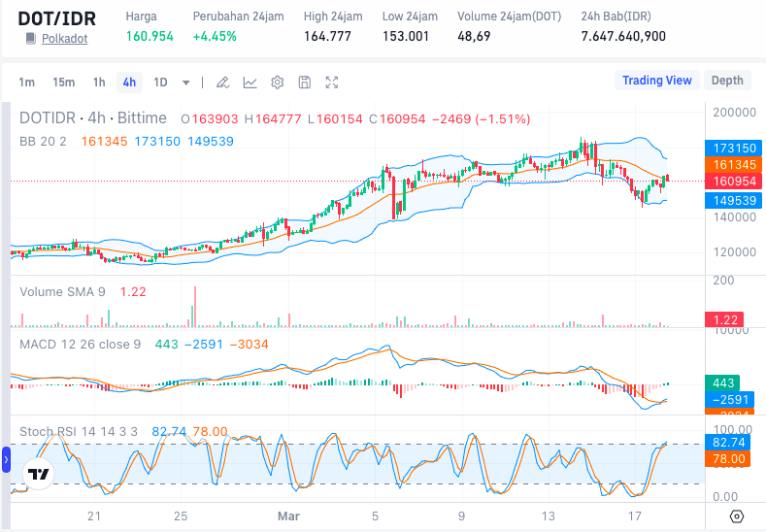The width and height of the screenshot is (766, 532).
Task: Select the 1m timeframe
Action: pyautogui.click(x=27, y=83)
